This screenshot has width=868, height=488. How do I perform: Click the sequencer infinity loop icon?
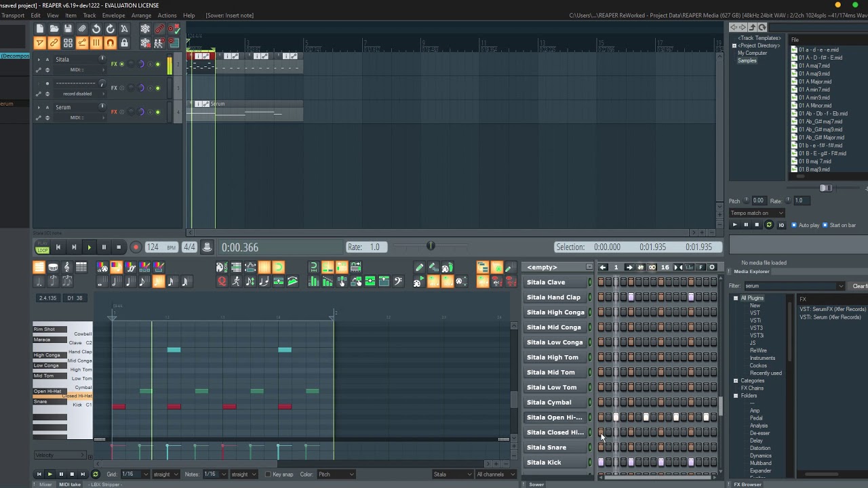pos(652,267)
